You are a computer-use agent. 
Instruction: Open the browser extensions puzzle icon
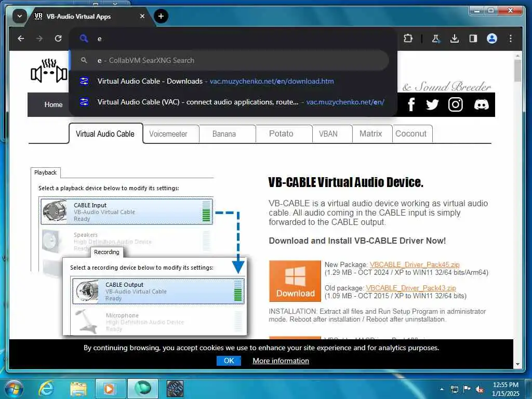(408, 38)
